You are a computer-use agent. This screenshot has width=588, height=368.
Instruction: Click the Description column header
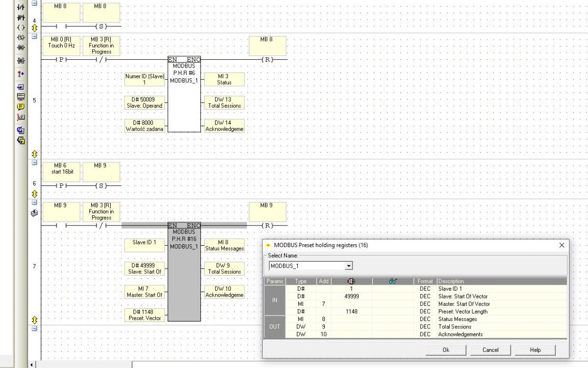coord(502,281)
